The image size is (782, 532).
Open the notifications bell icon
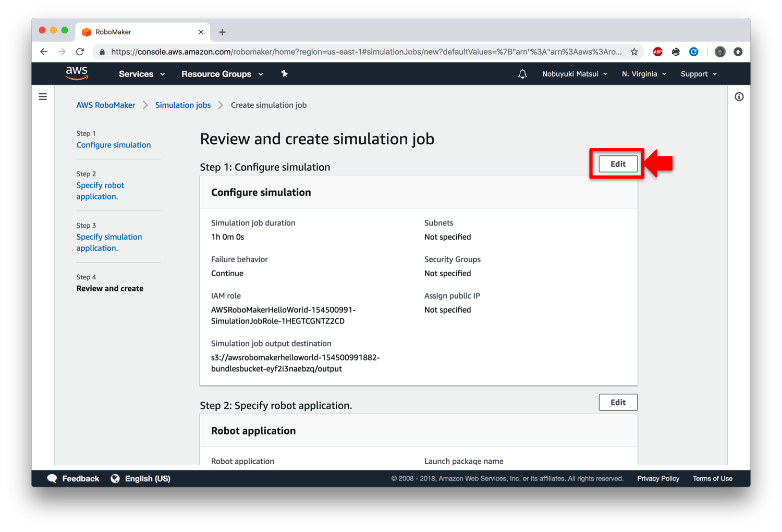[x=522, y=74]
